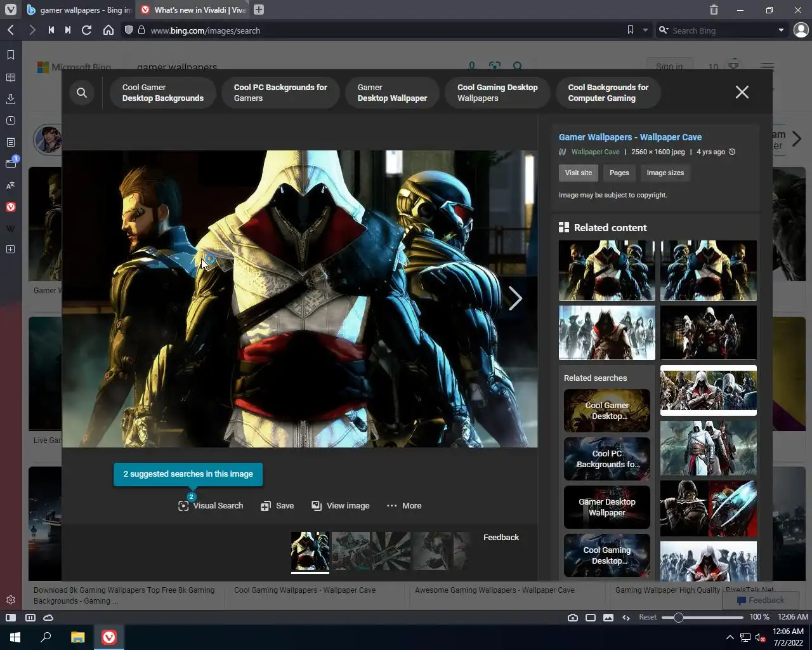Open Gamer Wallpapers - Wallpaper Cave link
Screen dimensions: 812x650
630,137
